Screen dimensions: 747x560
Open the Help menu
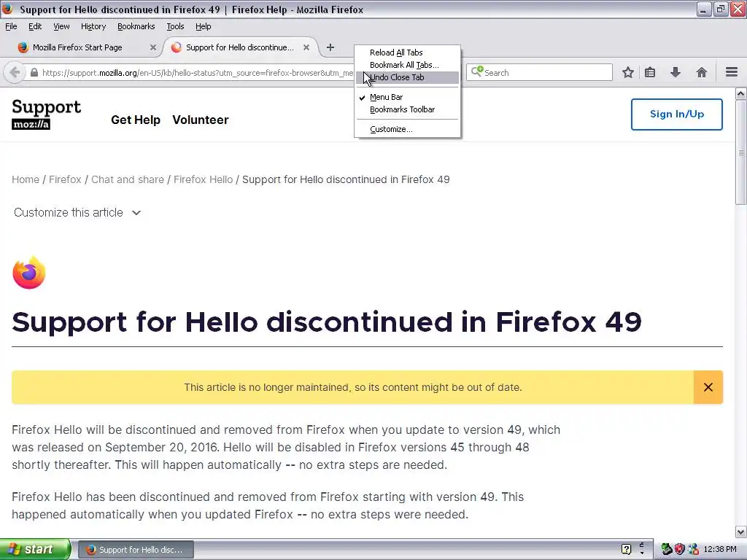click(203, 26)
